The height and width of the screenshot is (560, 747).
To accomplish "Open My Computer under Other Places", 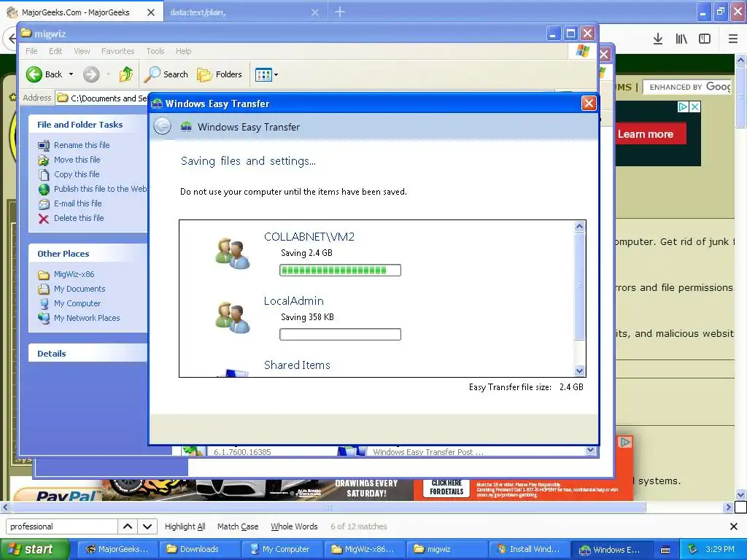I will [77, 303].
